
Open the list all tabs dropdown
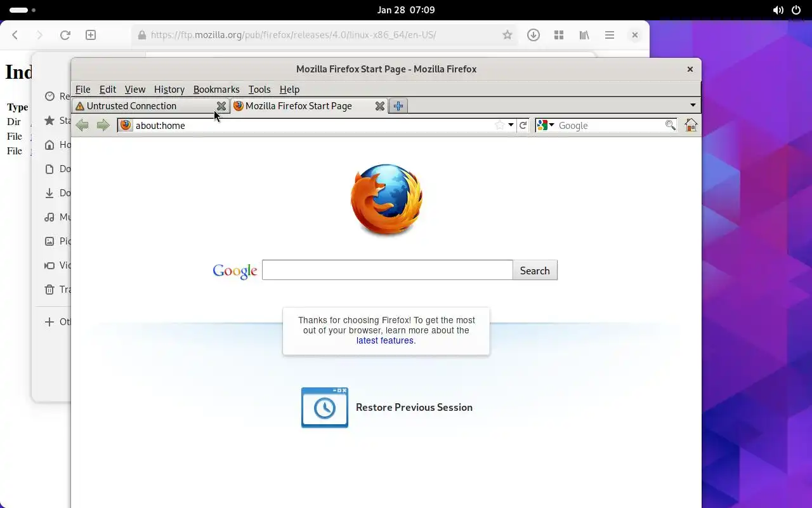(x=693, y=105)
